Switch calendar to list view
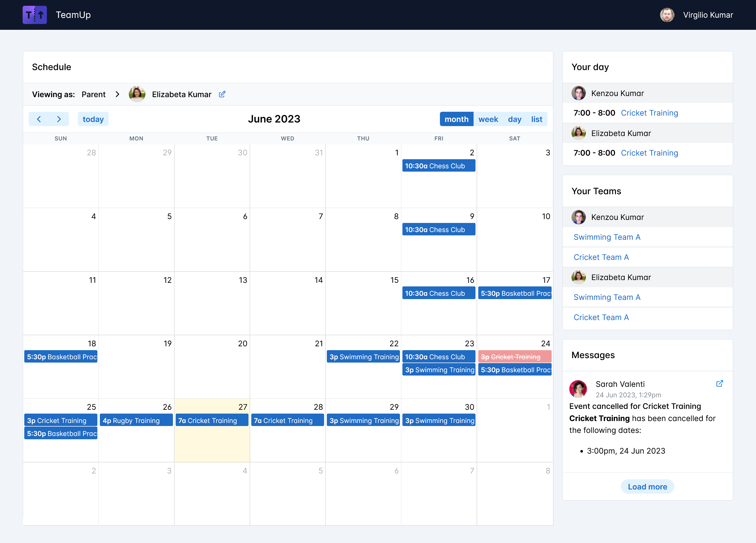 click(x=536, y=119)
